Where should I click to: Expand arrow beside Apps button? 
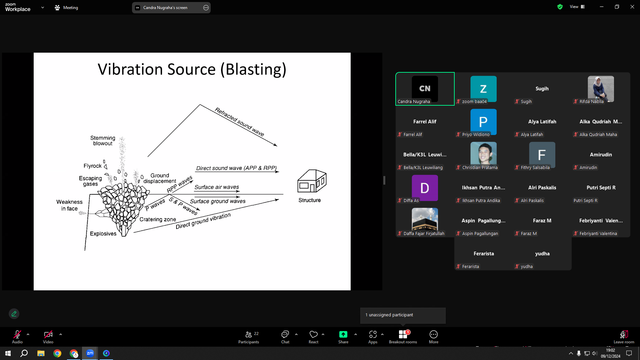point(382,335)
